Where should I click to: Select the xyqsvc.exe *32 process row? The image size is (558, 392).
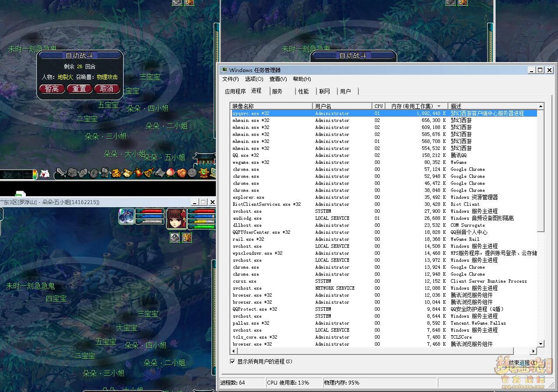384,113
